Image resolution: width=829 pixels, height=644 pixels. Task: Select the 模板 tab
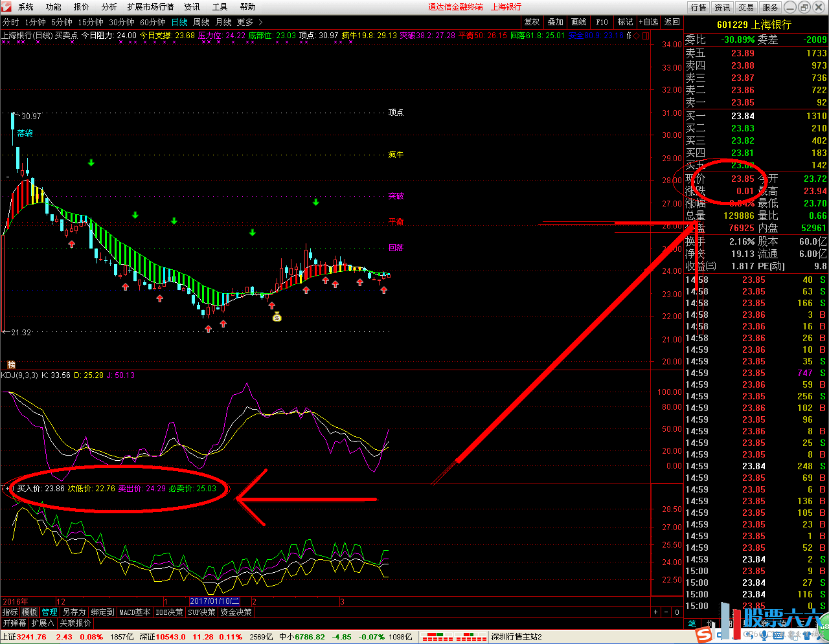(30, 612)
